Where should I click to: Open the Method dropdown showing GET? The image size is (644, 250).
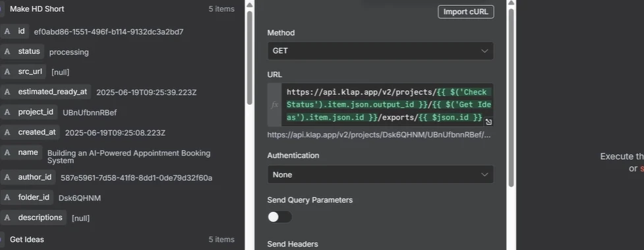pos(380,51)
